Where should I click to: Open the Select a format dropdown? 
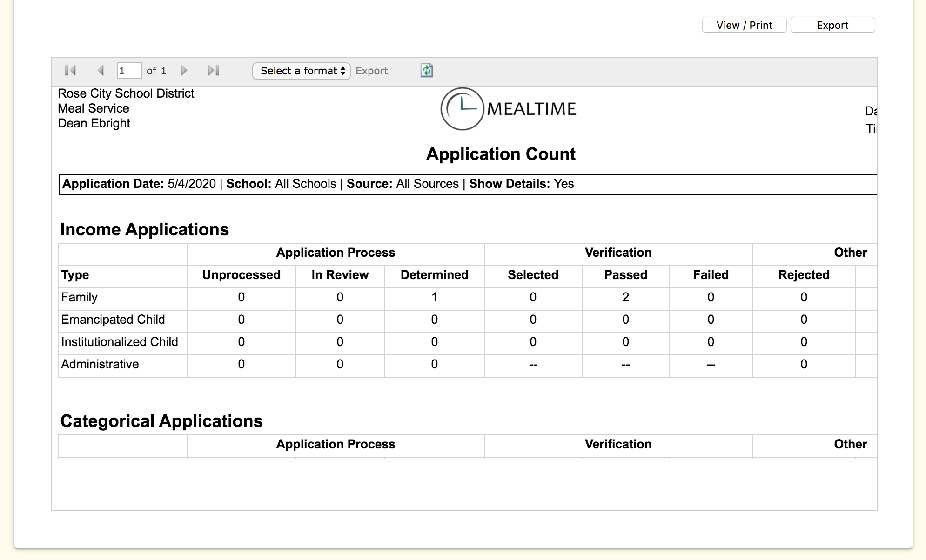[x=302, y=71]
